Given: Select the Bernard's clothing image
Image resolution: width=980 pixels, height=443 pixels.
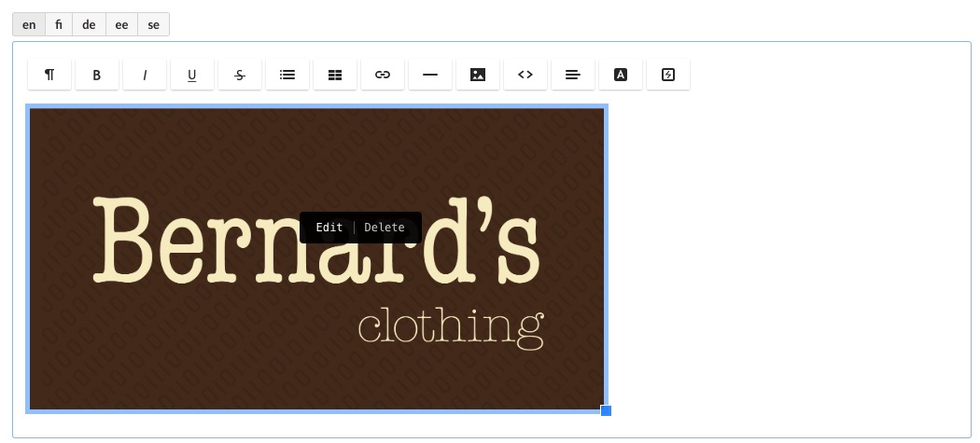Looking at the screenshot, I should point(317,258).
